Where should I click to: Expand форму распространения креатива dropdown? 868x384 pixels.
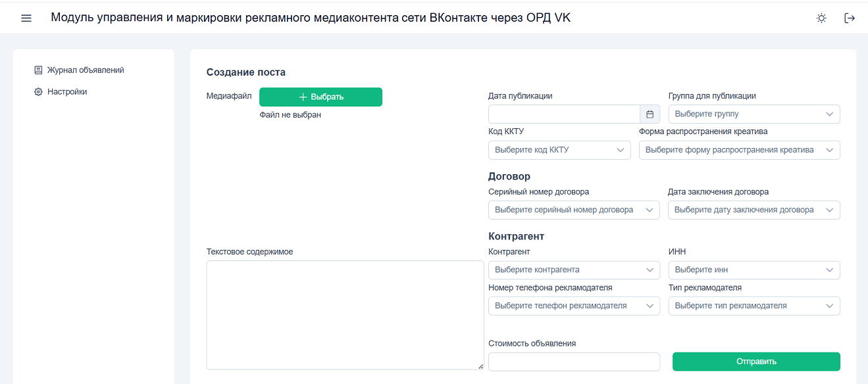(739, 150)
